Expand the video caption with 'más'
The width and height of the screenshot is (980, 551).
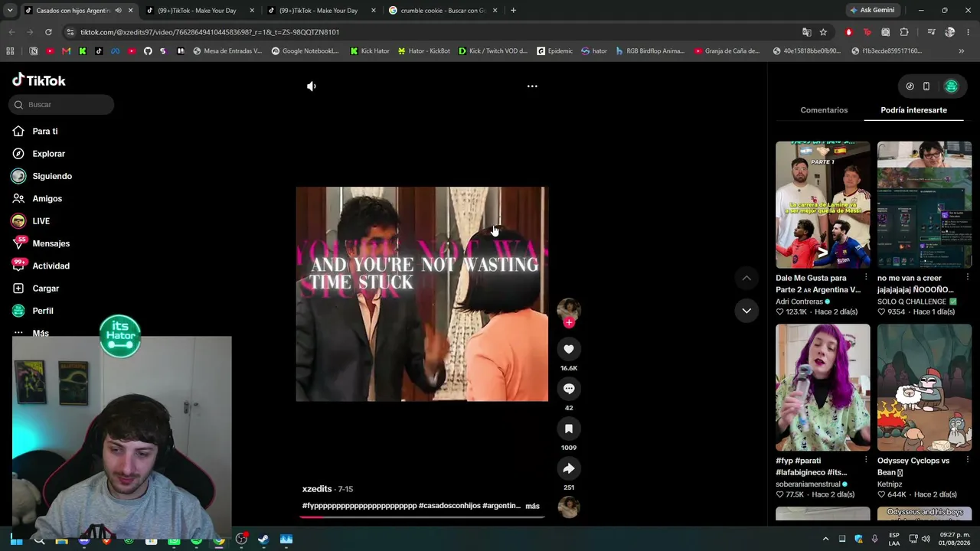(532, 506)
